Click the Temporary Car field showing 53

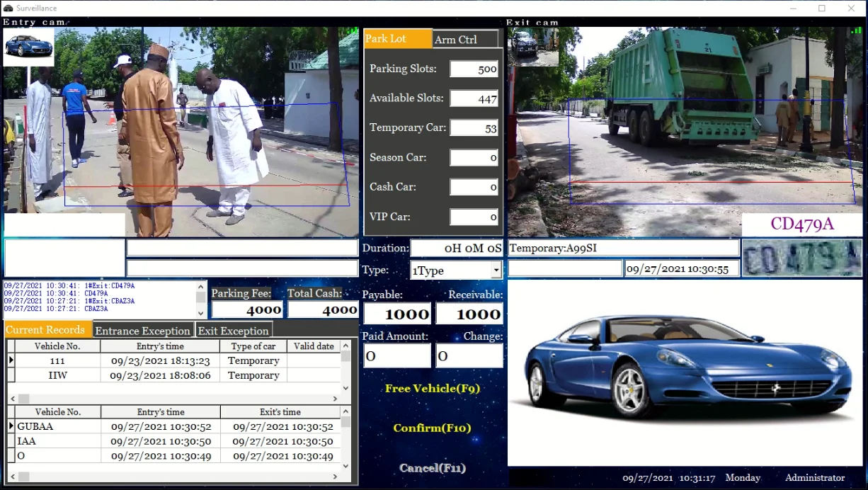coord(474,128)
